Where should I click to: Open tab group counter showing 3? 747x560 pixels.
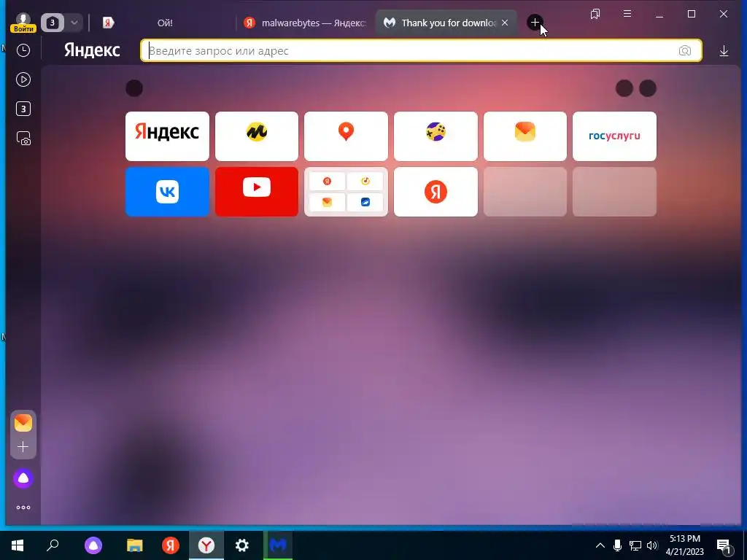(53, 23)
